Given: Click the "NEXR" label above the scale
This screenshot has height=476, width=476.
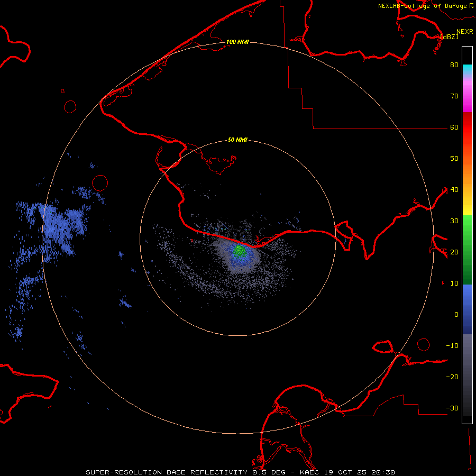Looking at the screenshot, I should click(x=465, y=32).
